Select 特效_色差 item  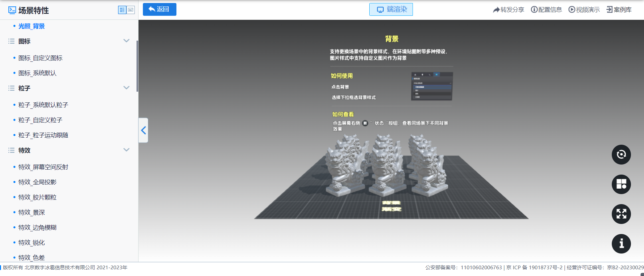(32, 258)
